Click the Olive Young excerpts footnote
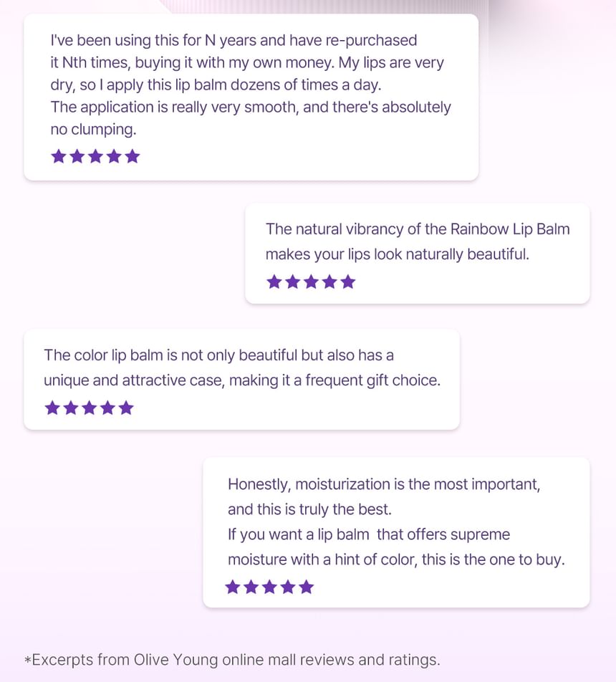The image size is (616, 682). click(232, 659)
